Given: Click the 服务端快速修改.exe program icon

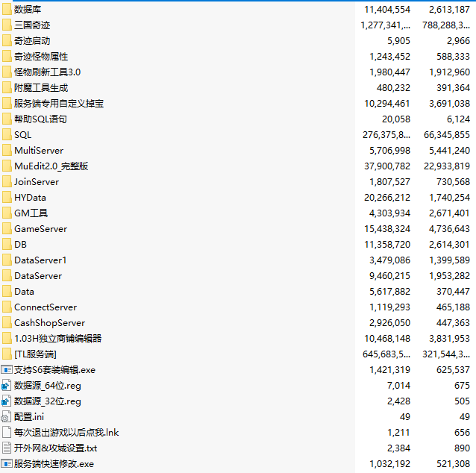Looking at the screenshot, I should click(x=7, y=463).
